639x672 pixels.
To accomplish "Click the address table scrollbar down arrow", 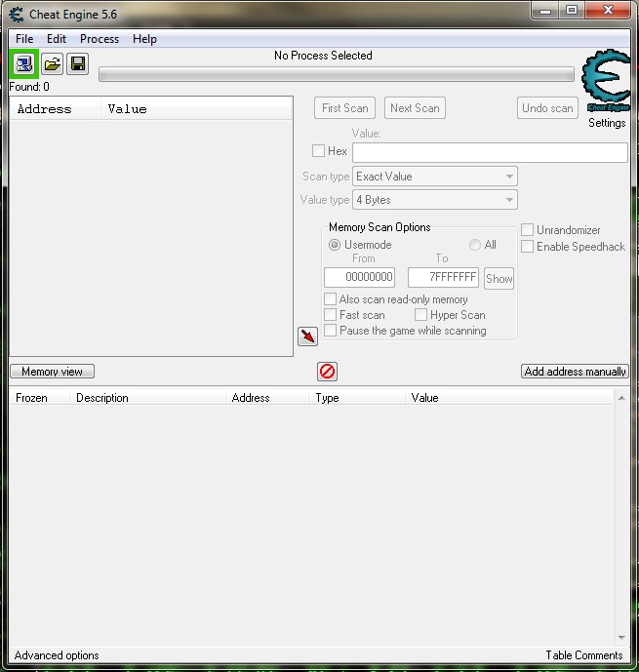I will click(621, 638).
